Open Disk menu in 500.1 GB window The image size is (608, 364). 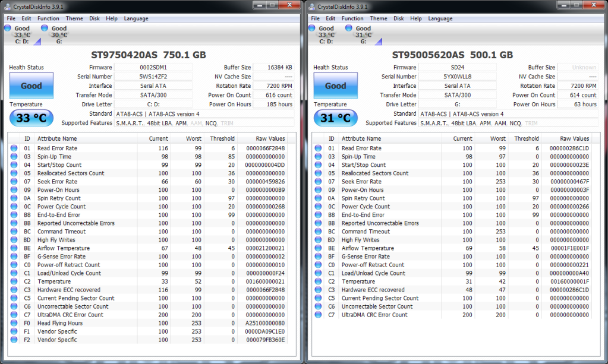[x=399, y=18]
